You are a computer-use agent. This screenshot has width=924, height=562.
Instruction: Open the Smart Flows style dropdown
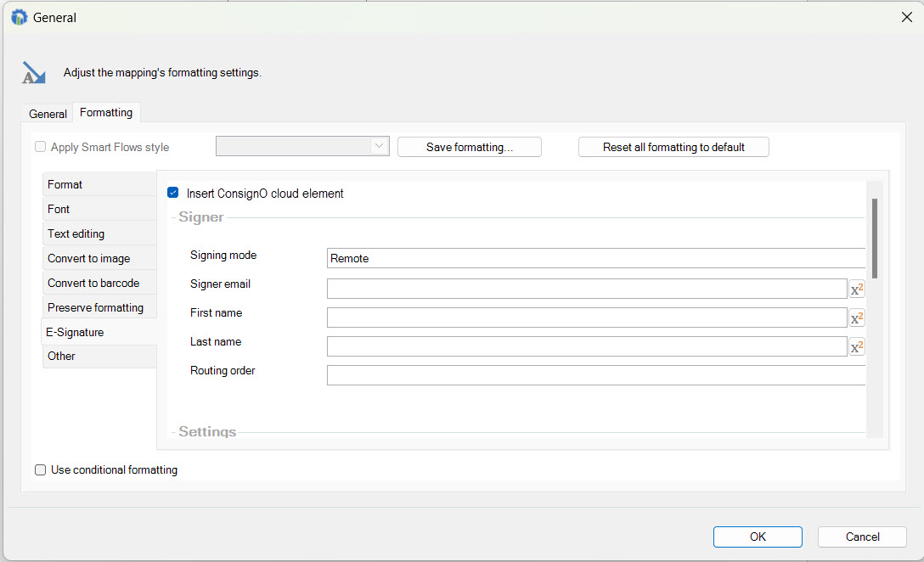(302, 146)
